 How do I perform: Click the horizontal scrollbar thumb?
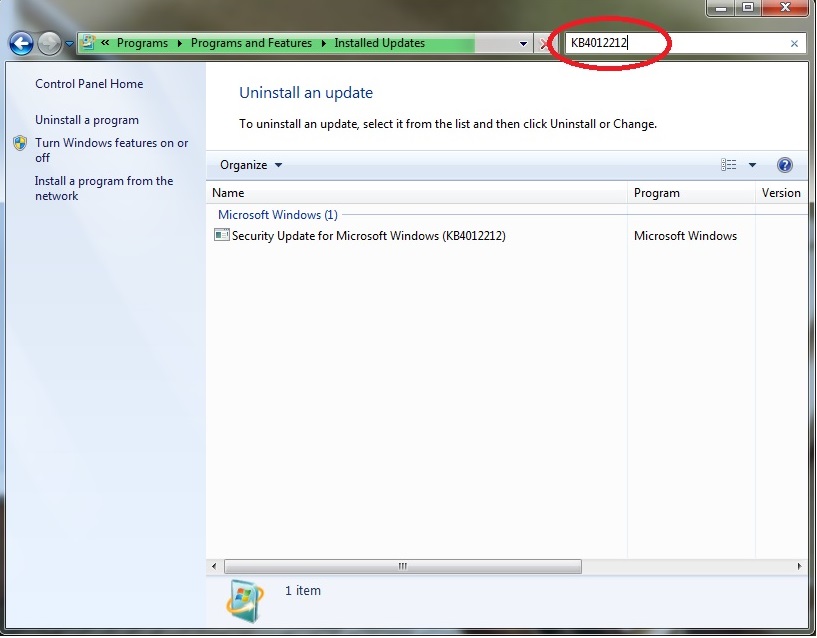click(x=402, y=566)
